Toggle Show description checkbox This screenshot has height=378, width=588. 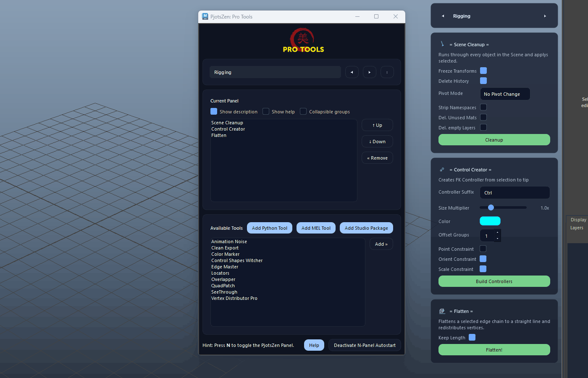(214, 111)
